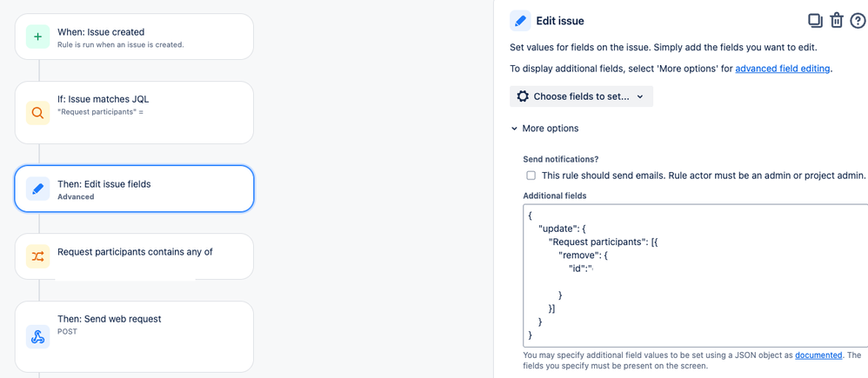Open the documented link below JSON field

click(x=818, y=355)
